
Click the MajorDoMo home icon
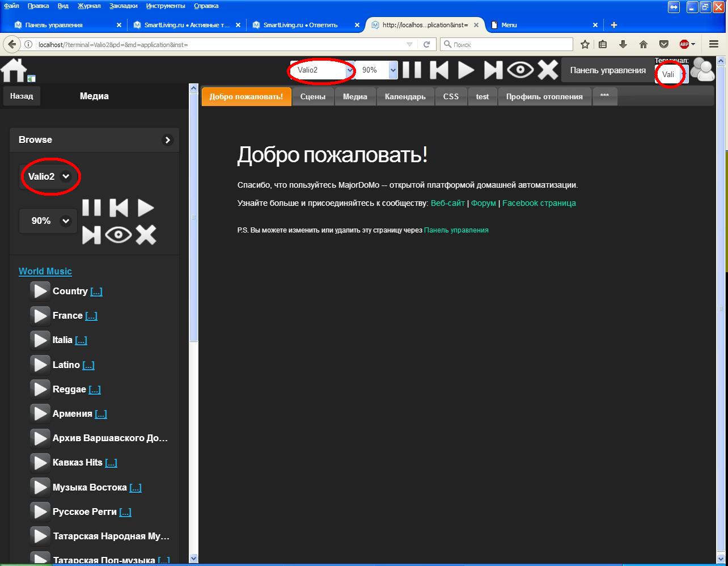tap(15, 70)
